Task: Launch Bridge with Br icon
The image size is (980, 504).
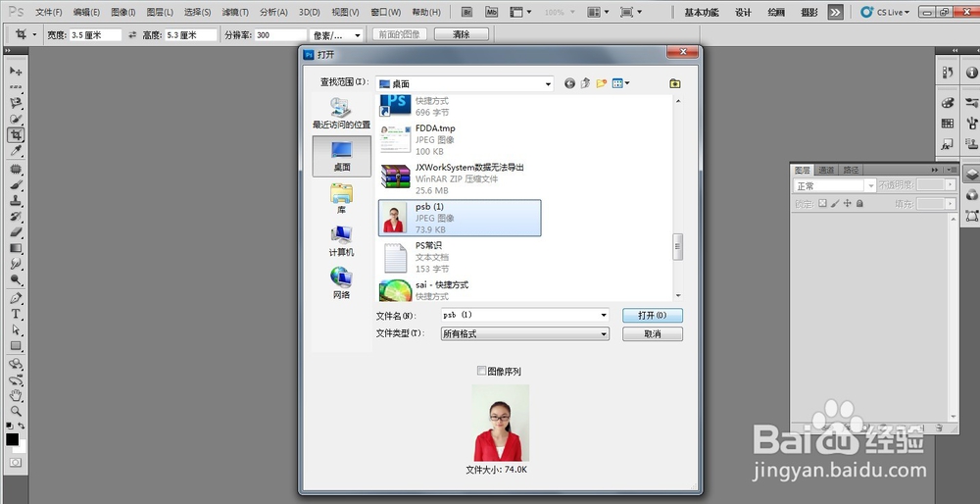Action: click(x=466, y=12)
